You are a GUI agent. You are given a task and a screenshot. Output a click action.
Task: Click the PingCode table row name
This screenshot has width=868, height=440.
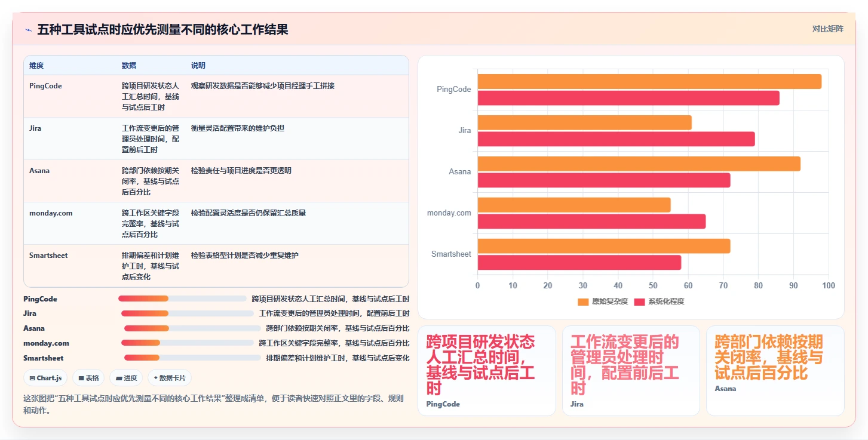click(x=45, y=86)
